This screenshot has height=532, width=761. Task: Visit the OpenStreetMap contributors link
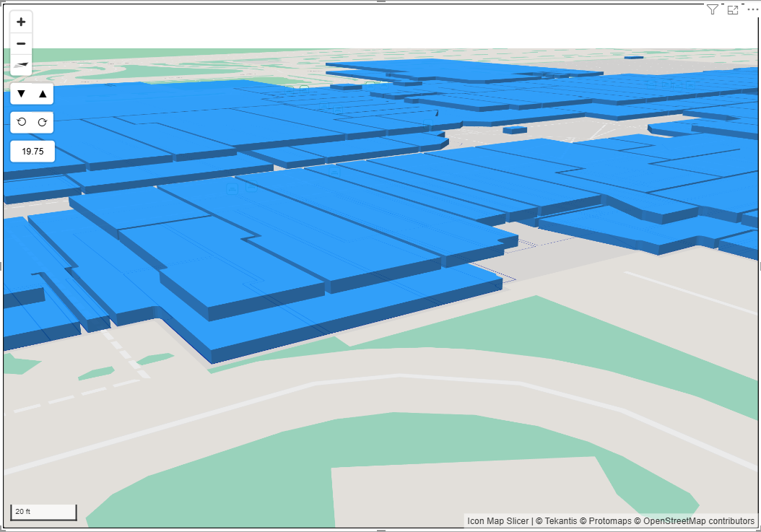(x=695, y=521)
